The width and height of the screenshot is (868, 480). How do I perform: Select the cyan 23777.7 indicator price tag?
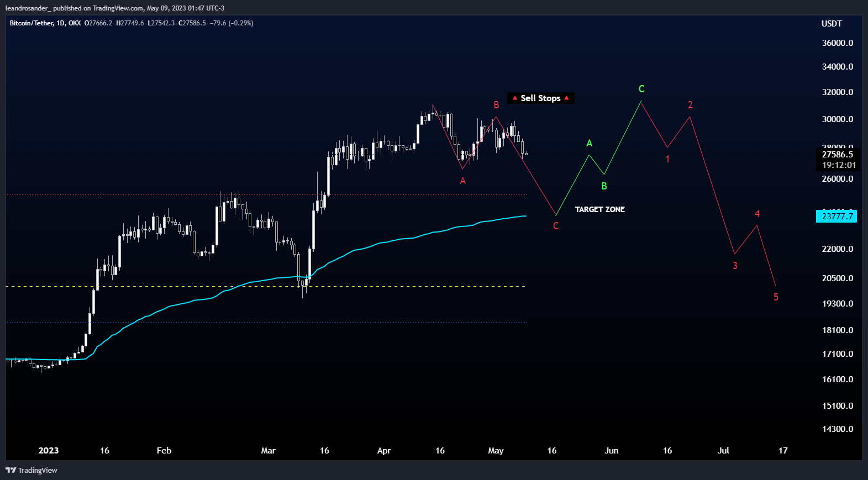point(837,216)
